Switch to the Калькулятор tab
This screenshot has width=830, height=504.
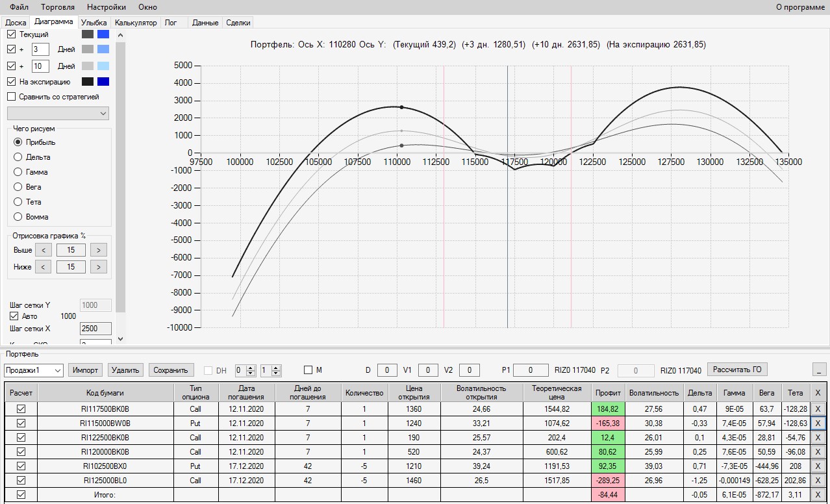coord(136,23)
